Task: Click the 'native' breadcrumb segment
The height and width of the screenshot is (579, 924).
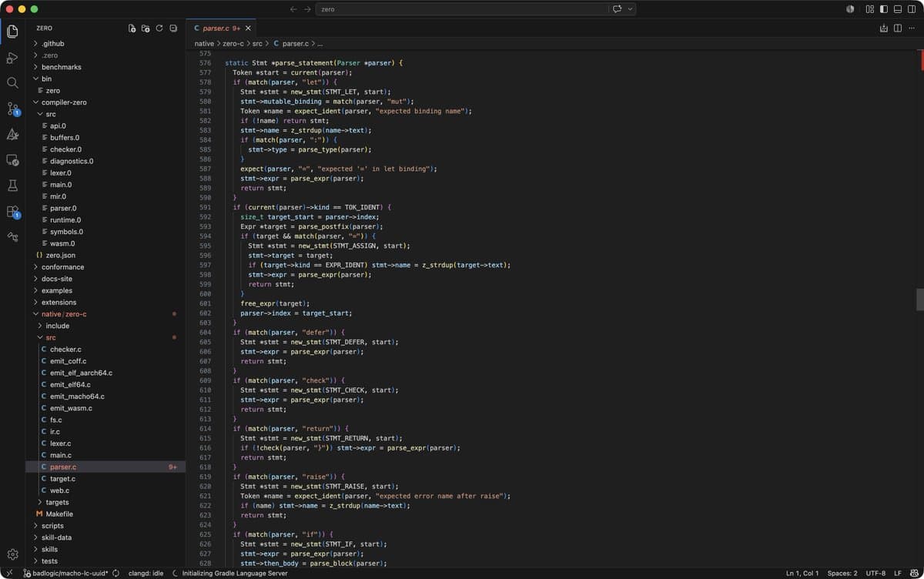Action: pyautogui.click(x=204, y=44)
